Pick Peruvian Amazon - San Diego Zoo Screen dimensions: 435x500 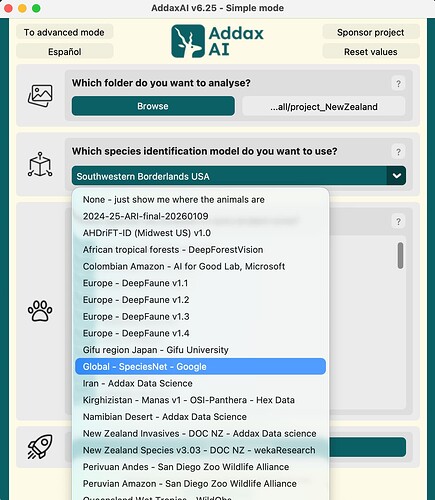click(x=200, y=483)
